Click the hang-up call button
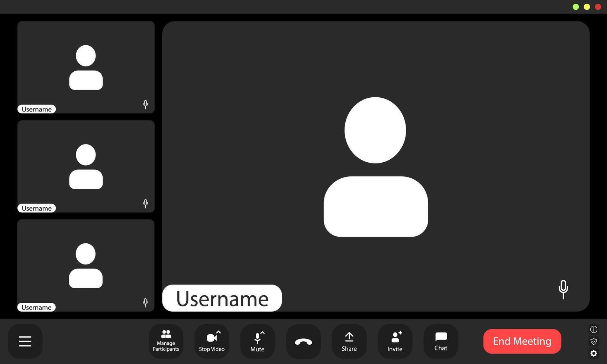 pos(303,341)
